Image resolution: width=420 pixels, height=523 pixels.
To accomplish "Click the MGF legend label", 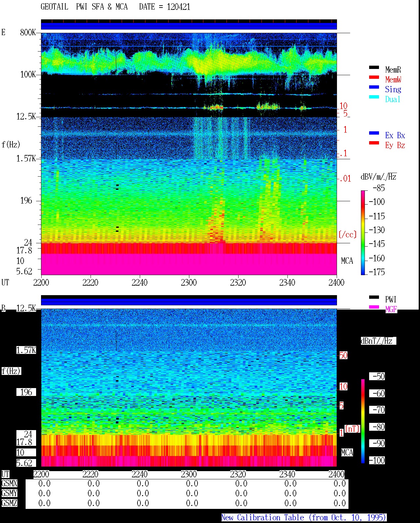I will pos(391,309).
